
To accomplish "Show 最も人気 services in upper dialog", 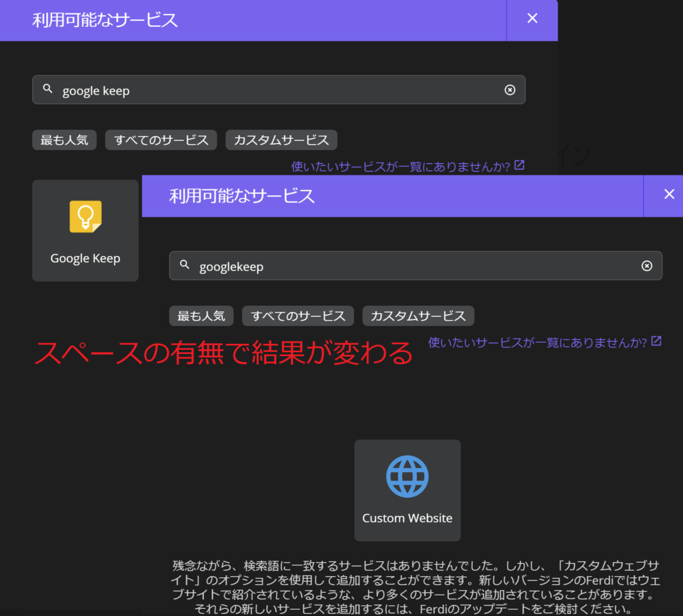I will (65, 140).
